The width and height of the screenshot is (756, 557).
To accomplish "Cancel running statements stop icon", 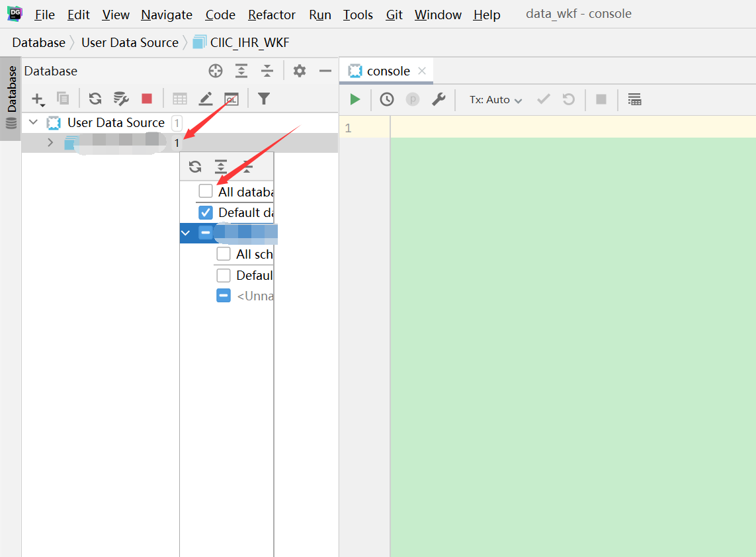I will pyautogui.click(x=601, y=99).
